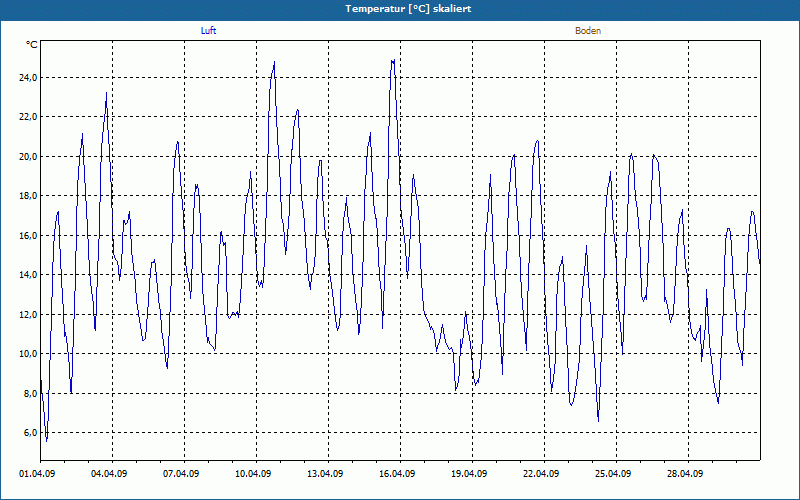Select the 22.04.09 date label

pos(541,474)
